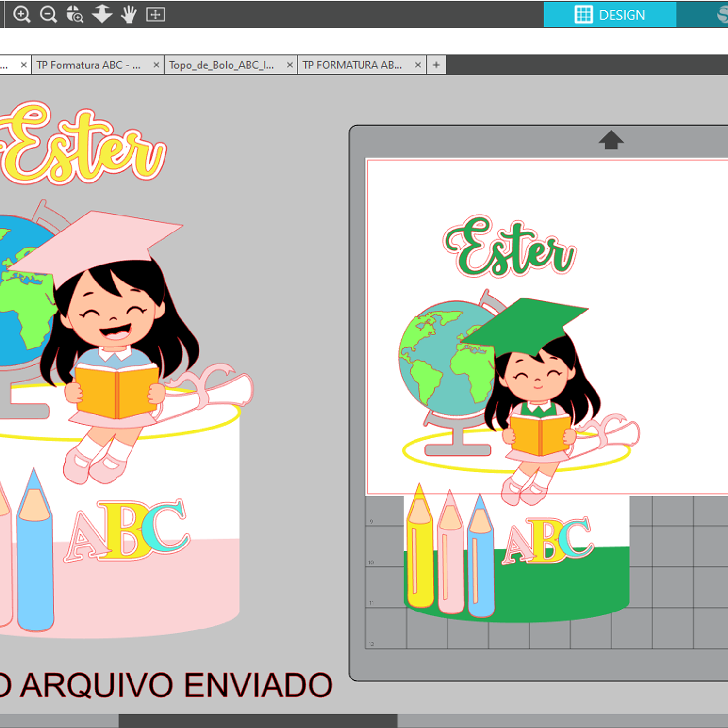Screen dimensions: 728x728
Task: Add a new document tab
Action: pyautogui.click(x=436, y=65)
